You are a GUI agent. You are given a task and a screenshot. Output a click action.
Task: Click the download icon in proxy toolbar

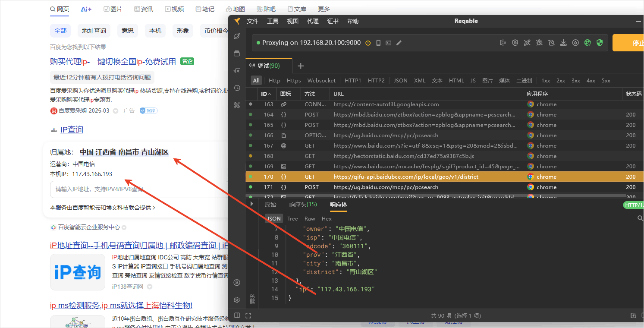[x=563, y=43]
